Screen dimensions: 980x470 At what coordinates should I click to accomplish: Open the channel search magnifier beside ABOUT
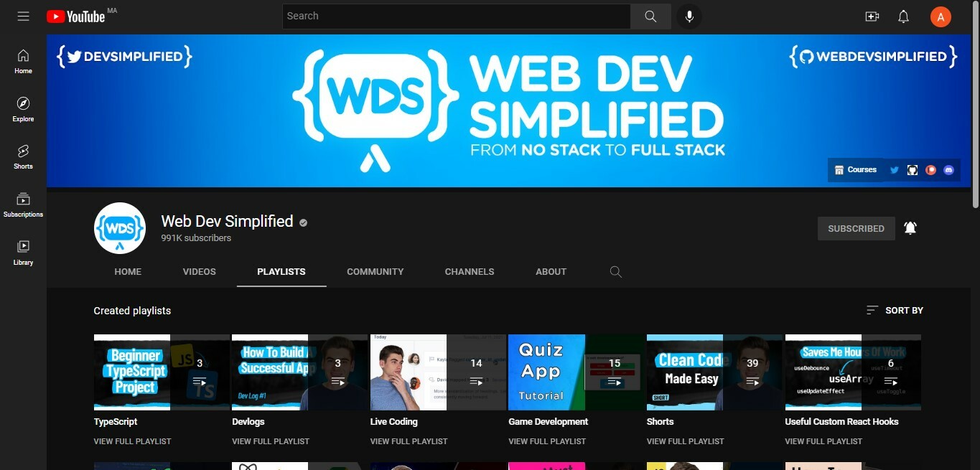point(615,271)
